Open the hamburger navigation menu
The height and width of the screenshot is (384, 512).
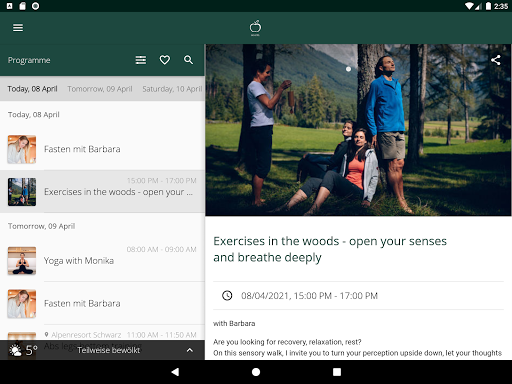pos(18,28)
